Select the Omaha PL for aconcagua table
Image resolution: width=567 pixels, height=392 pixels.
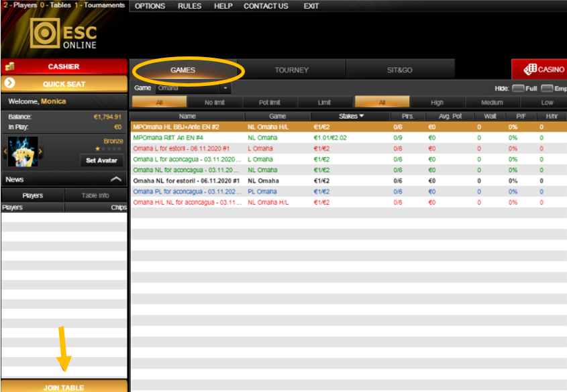(349, 192)
